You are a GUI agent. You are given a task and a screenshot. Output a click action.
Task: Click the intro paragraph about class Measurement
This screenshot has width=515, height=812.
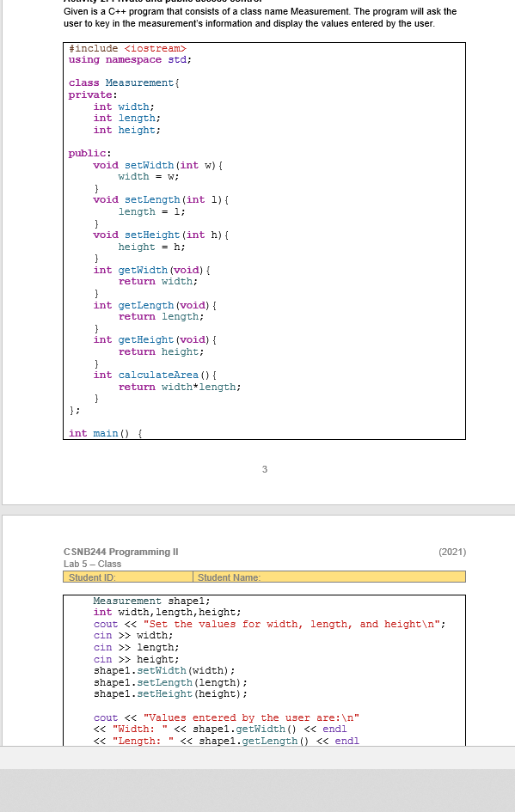[261, 17]
